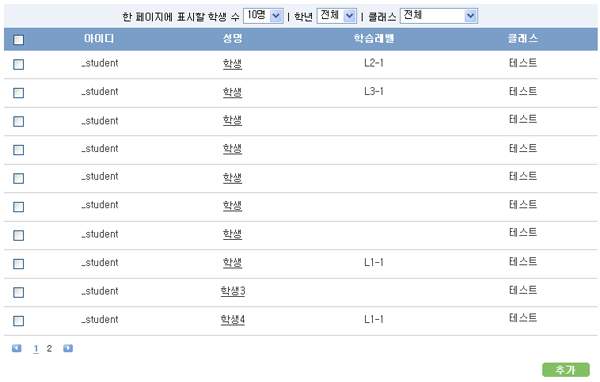This screenshot has height=382, width=600.
Task: Check the box for the L2-1 student row
Action: (x=18, y=64)
